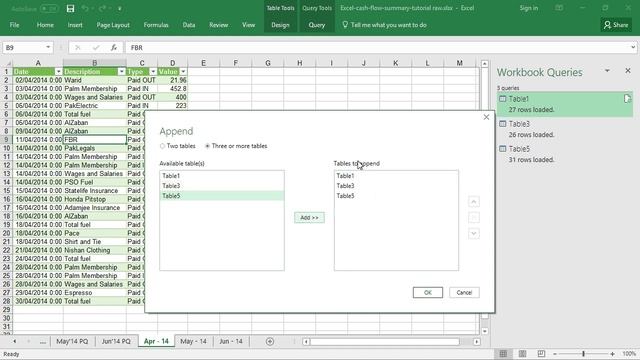
Task: Click remove icon between the arrows
Action: 473,218
